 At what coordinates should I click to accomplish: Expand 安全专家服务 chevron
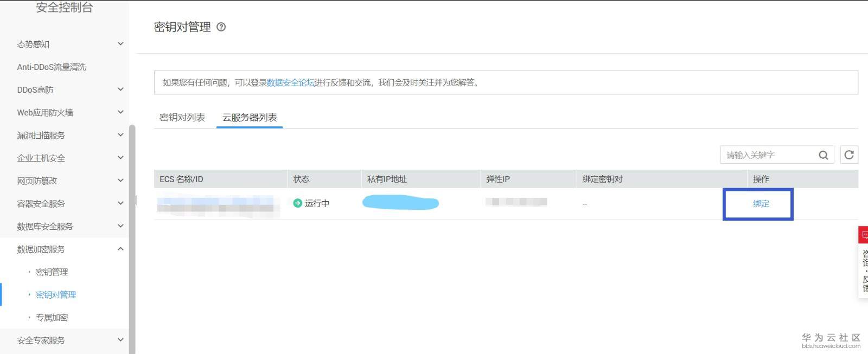(x=120, y=340)
